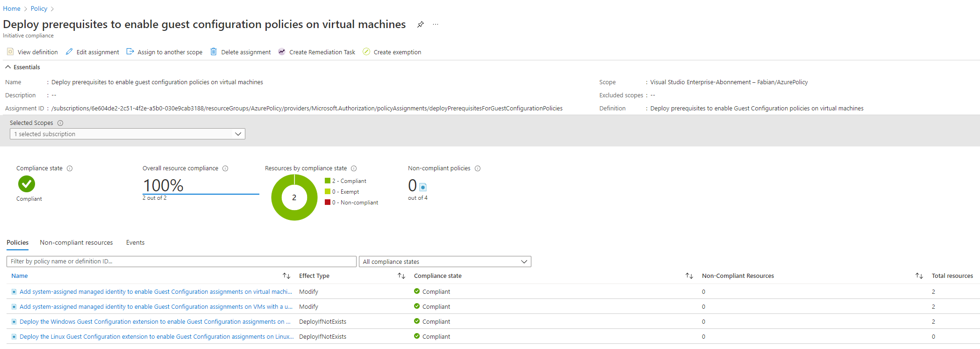Open the Selected Scopes dropdown
Viewport: 980px width, 349px height.
pyautogui.click(x=128, y=134)
